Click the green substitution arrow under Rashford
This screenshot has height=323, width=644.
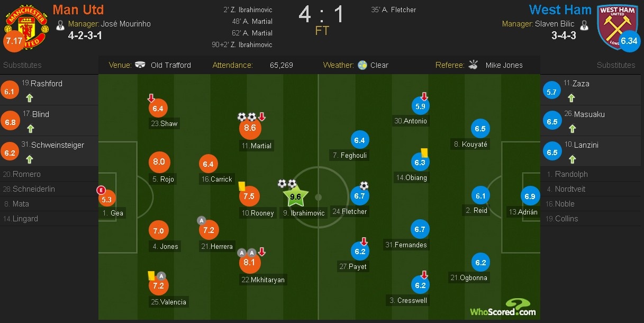[29, 98]
